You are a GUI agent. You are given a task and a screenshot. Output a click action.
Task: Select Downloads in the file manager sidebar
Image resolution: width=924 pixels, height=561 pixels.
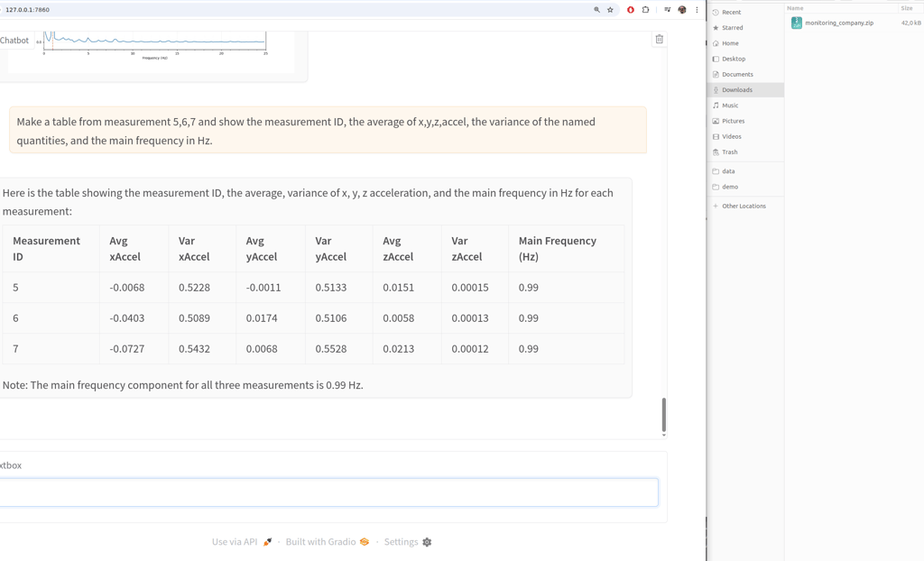click(745, 89)
